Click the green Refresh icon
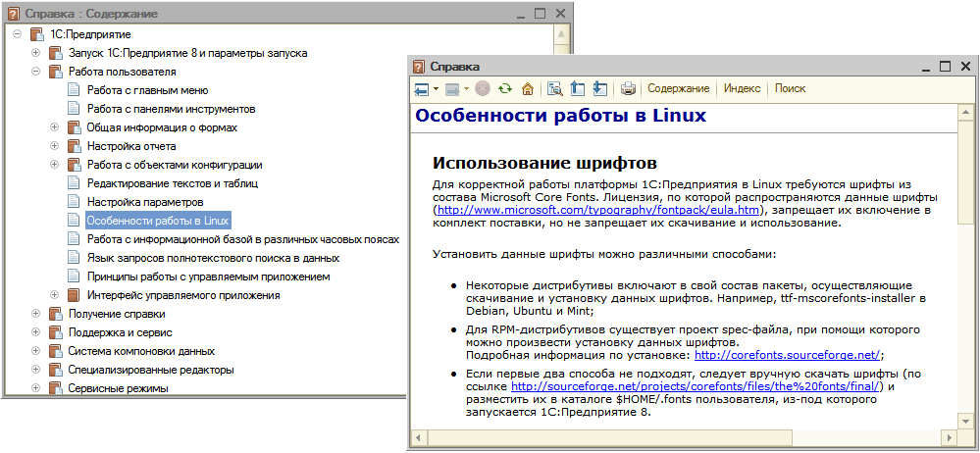This screenshot has height=453, width=980. click(504, 89)
